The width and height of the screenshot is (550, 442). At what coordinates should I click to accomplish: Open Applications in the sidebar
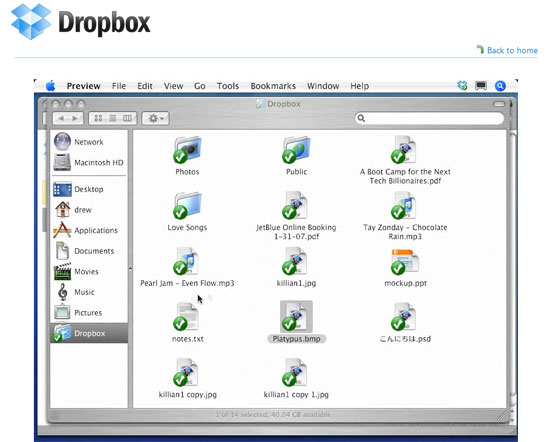[89, 230]
